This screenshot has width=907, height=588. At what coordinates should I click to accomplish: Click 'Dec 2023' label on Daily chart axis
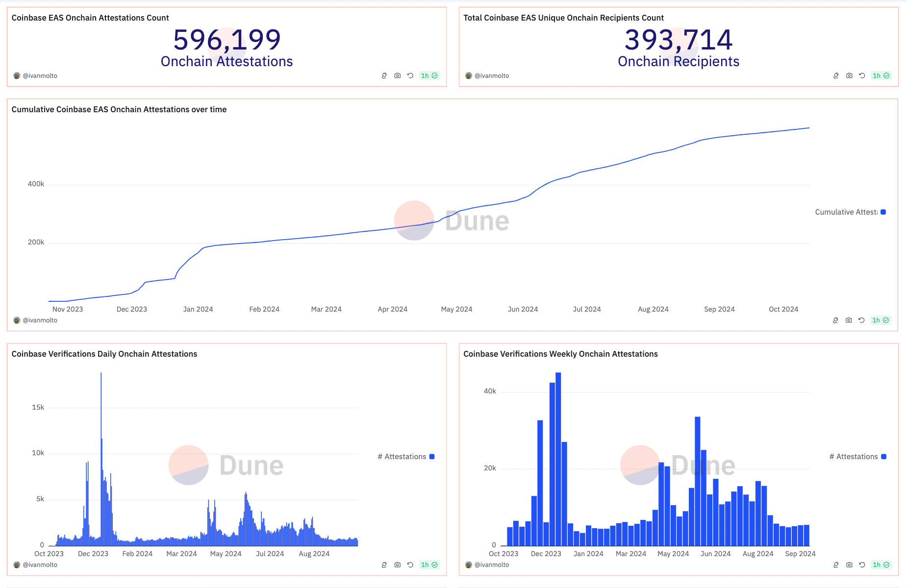[x=93, y=554]
